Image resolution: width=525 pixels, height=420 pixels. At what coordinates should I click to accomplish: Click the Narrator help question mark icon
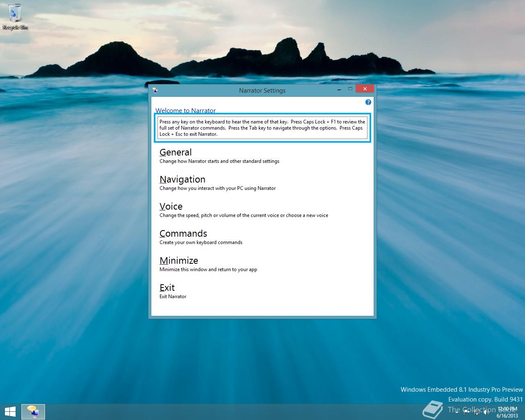tap(368, 102)
